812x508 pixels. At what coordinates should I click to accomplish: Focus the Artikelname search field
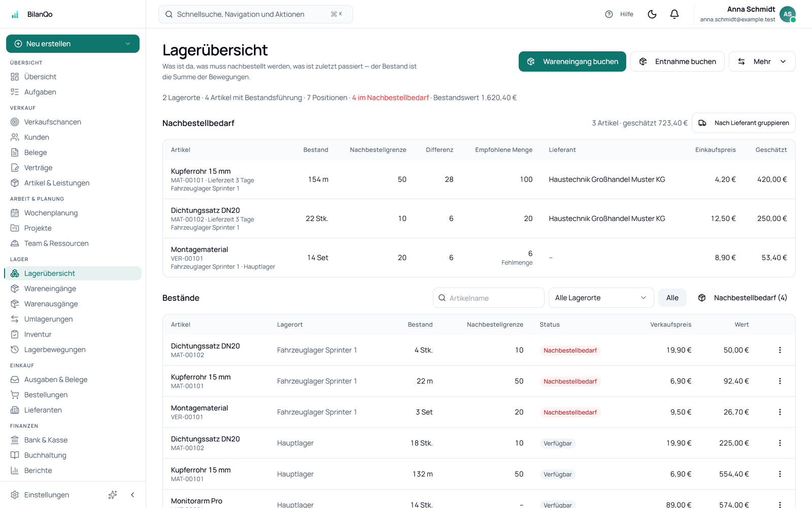point(489,298)
